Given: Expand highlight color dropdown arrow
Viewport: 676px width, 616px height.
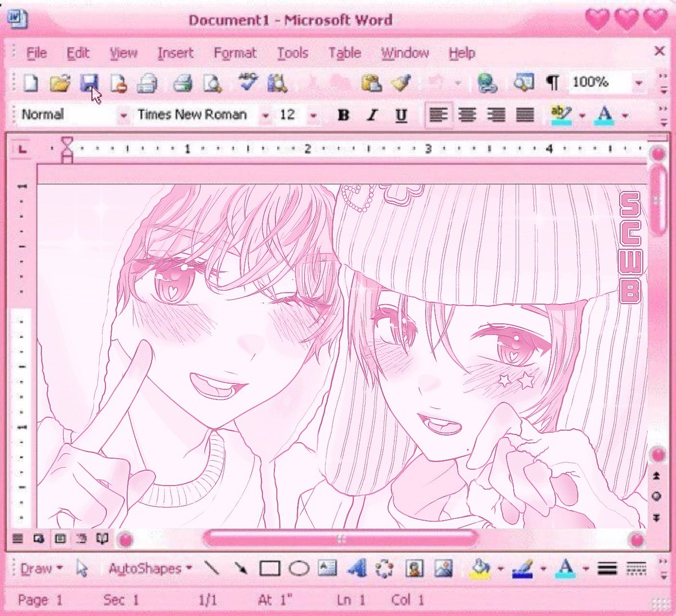Looking at the screenshot, I should click(582, 116).
